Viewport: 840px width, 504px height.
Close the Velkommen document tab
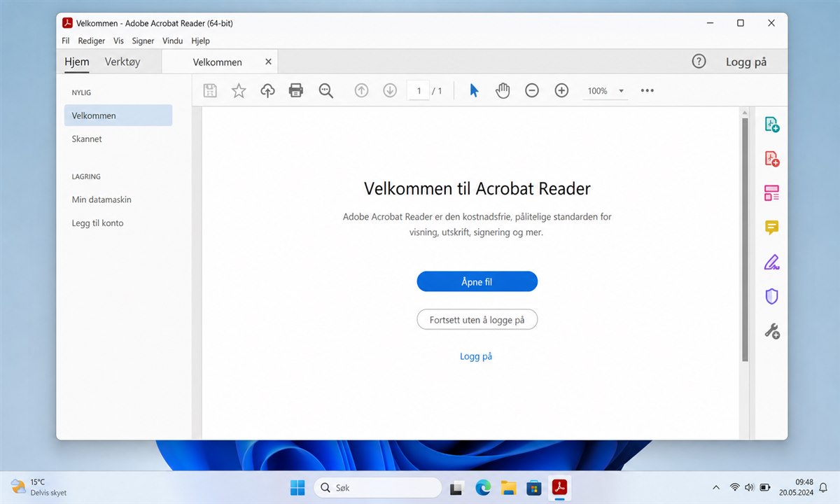click(x=268, y=62)
